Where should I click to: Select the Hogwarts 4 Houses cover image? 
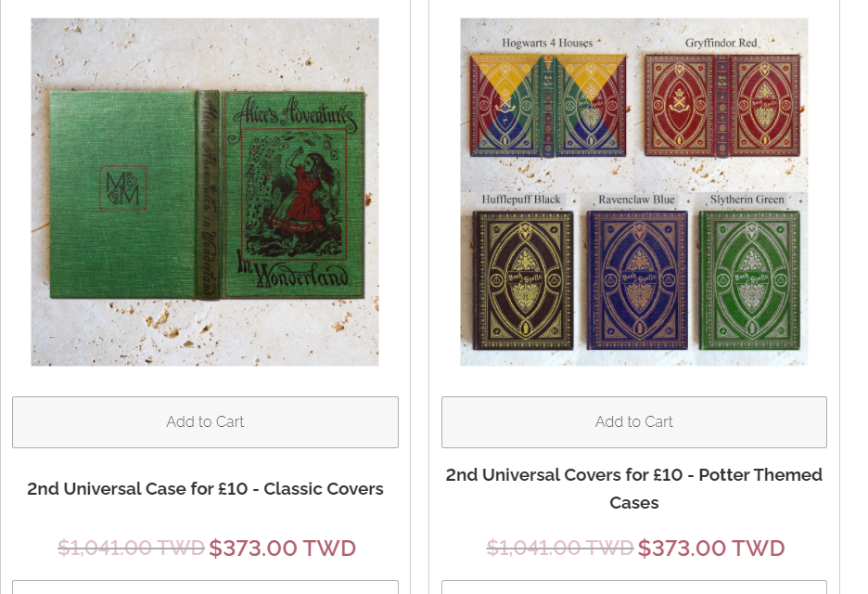point(548,105)
